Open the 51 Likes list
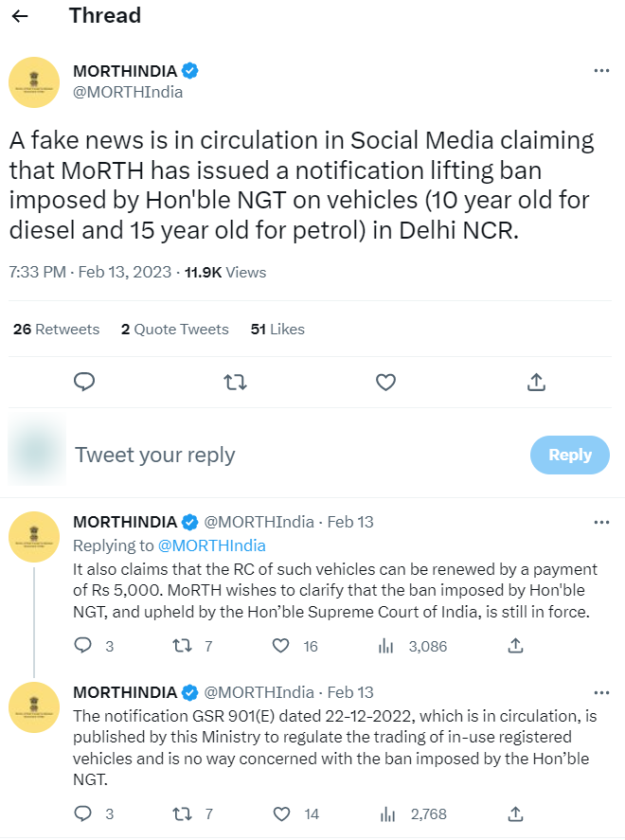 [277, 330]
